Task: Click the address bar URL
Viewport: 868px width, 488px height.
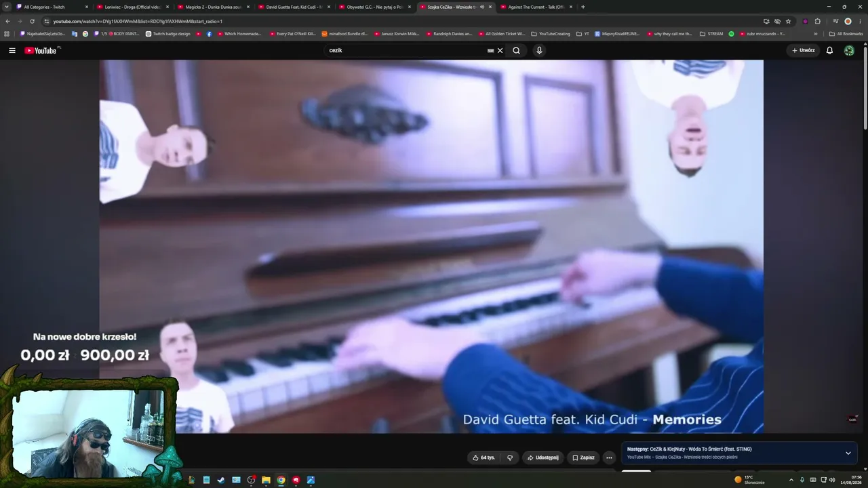Action: (138, 21)
